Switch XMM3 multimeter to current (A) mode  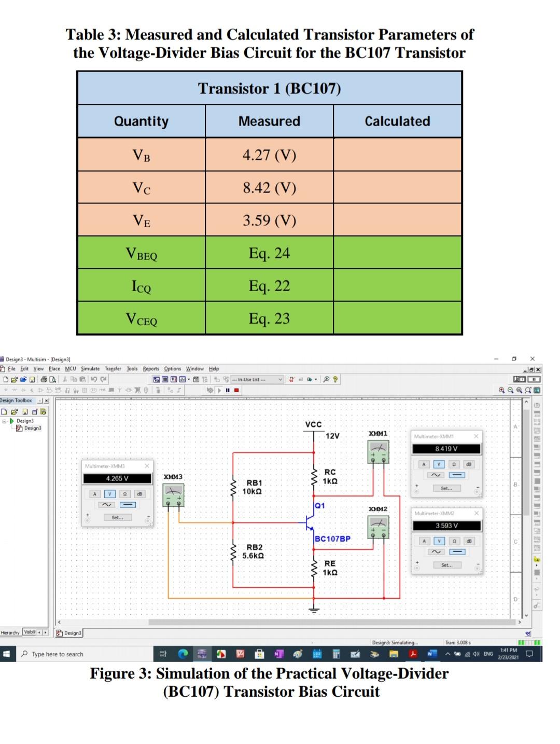95,494
